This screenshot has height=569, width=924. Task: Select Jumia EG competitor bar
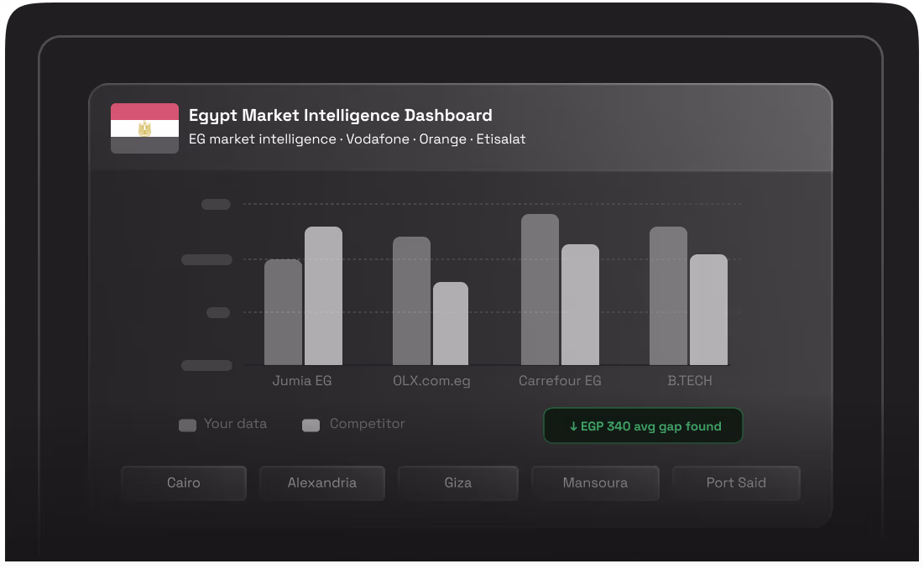323,295
